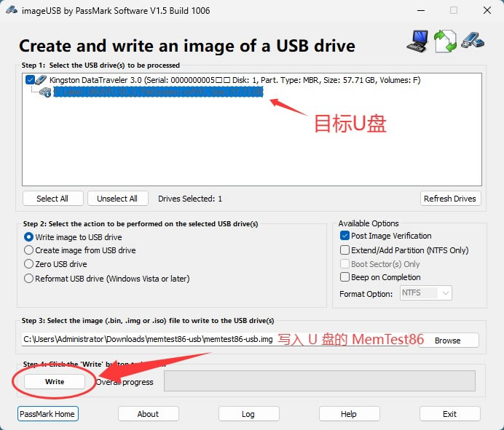Click the volume F: drive info icon
The width and height of the screenshot is (504, 430).
45,92
